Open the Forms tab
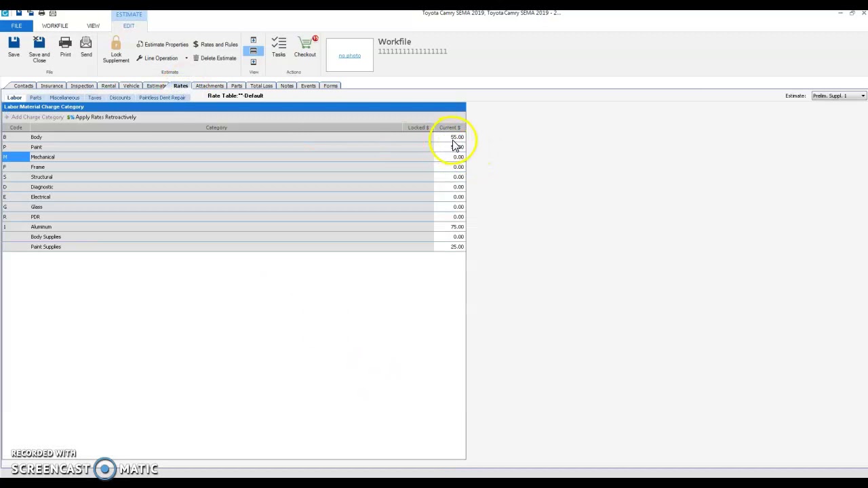This screenshot has width=868, height=488. coord(330,86)
